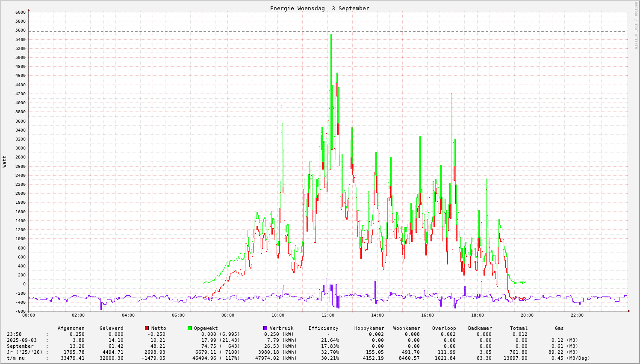Image resolution: width=640 pixels, height=364 pixels.
Task: Click the purple Verbruik legend swatch
Action: (265, 328)
